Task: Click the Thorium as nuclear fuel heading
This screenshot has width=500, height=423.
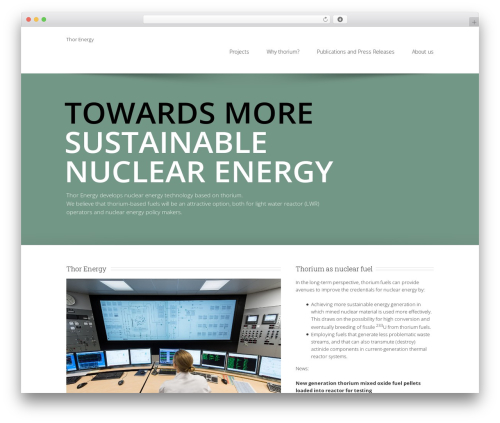Action: pyautogui.click(x=334, y=269)
